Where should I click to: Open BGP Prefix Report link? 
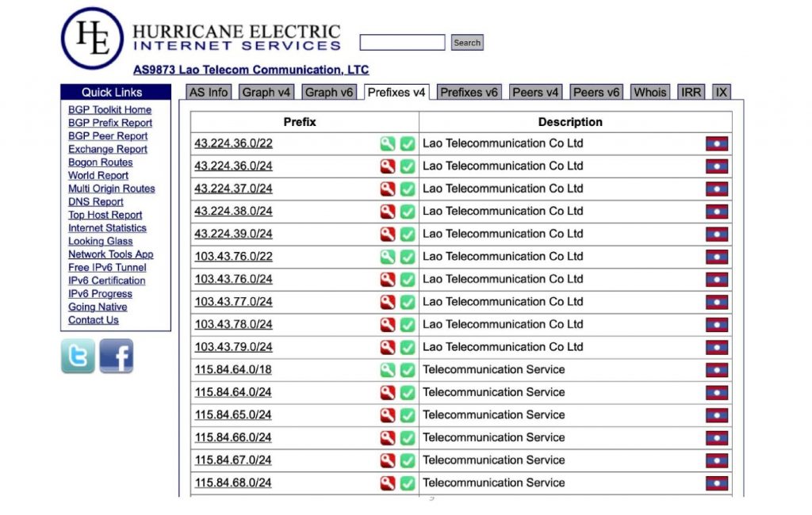pyautogui.click(x=110, y=123)
